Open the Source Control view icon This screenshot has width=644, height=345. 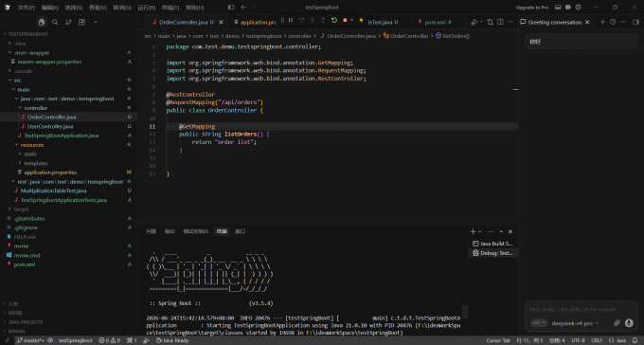coord(68,22)
